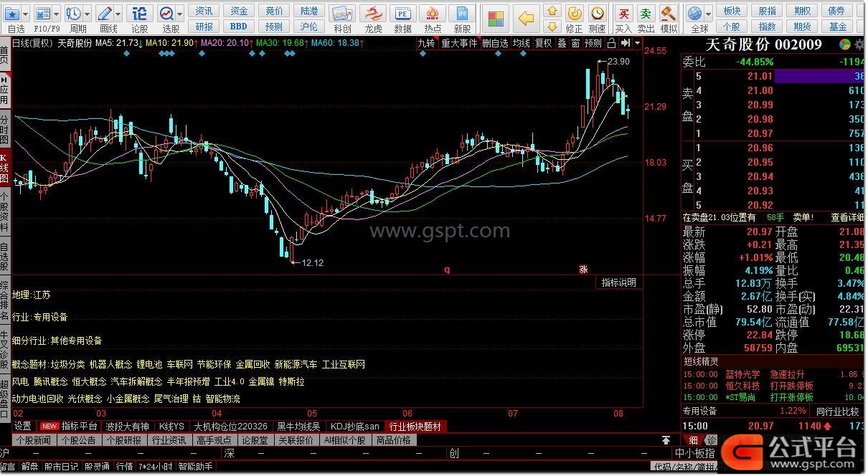Open the 测速 speed test clock icon

click(x=597, y=12)
